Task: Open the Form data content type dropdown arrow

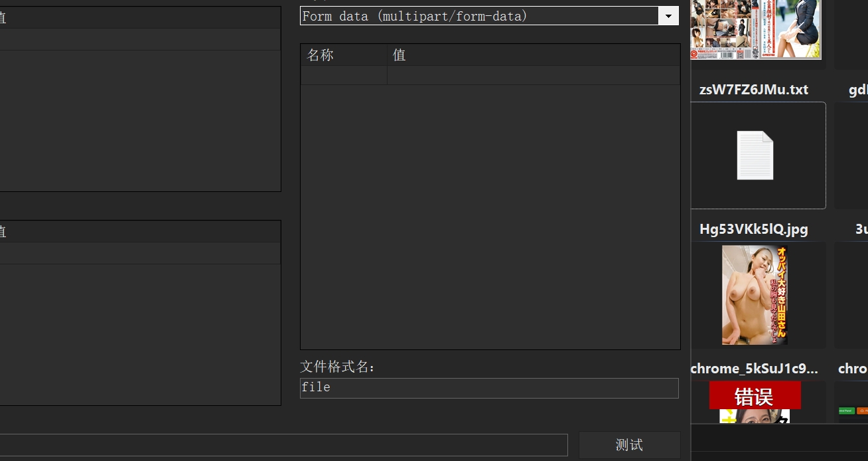Action: (x=668, y=16)
